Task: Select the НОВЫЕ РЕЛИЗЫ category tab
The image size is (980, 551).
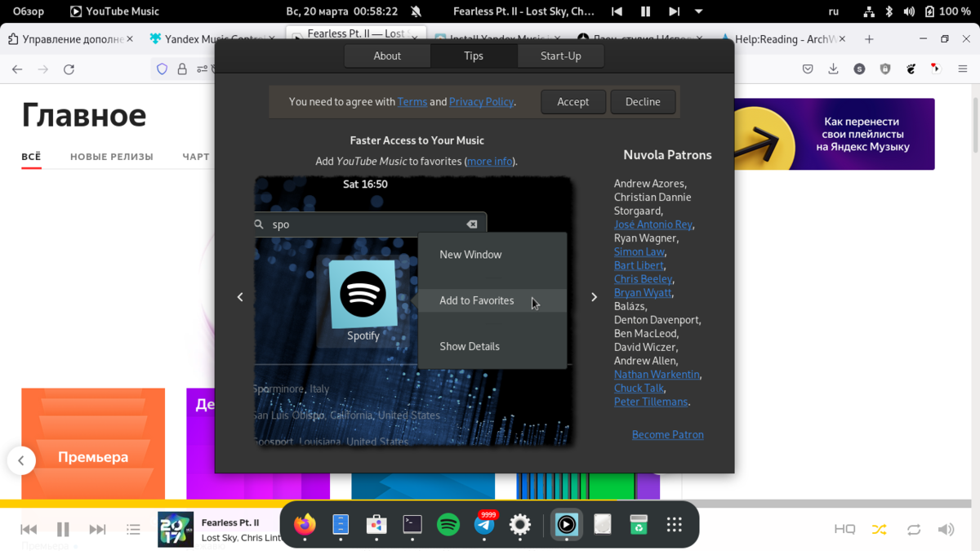Action: coord(112,156)
